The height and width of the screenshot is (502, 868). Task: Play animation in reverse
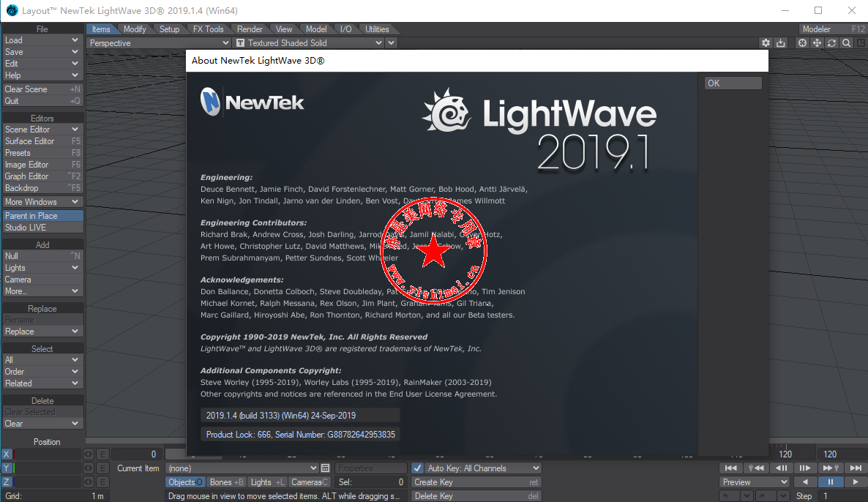click(x=805, y=482)
